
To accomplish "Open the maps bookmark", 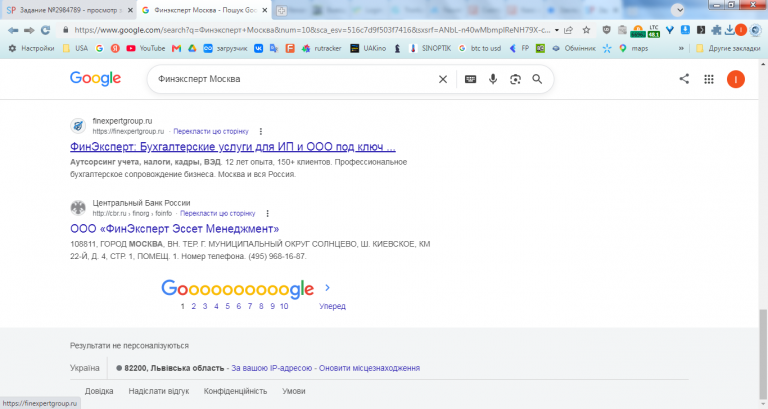I will (633, 48).
